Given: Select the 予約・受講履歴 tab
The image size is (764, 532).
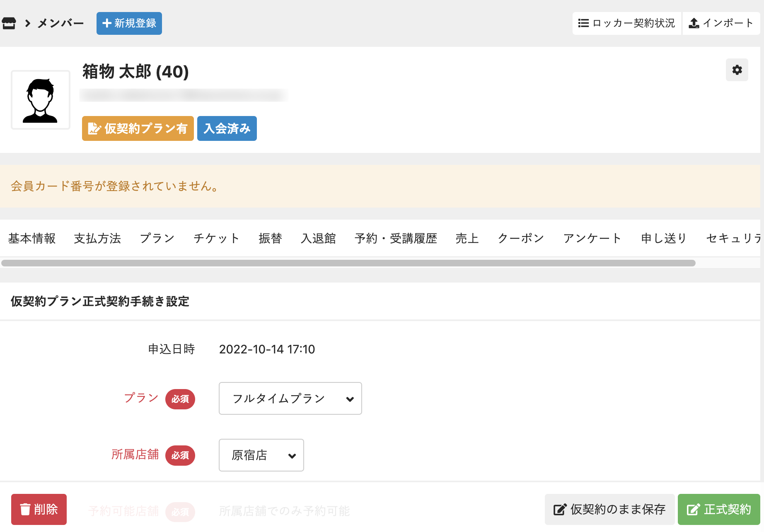Looking at the screenshot, I should pyautogui.click(x=396, y=238).
